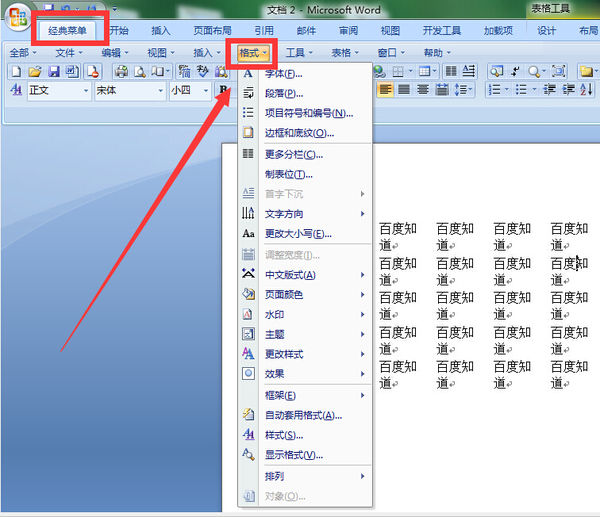The image size is (600, 517).
Task: Open the 文件 menu
Action: point(69,53)
